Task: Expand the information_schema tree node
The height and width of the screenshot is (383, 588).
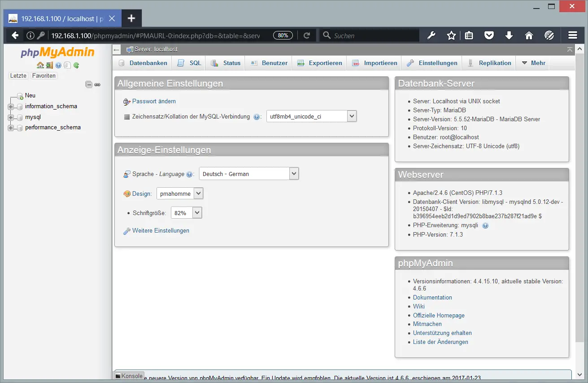Action: [x=11, y=106]
